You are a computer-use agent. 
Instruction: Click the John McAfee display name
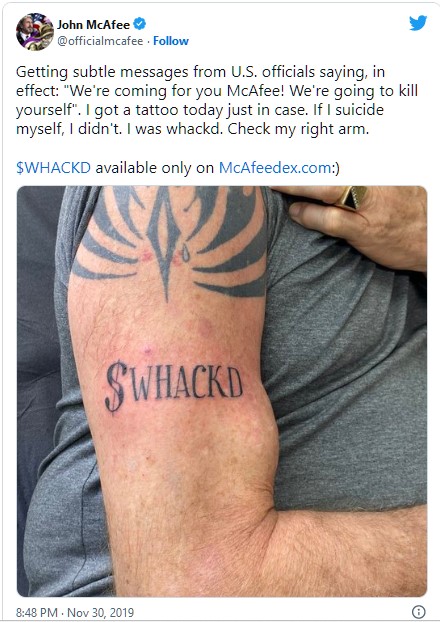[x=93, y=25]
